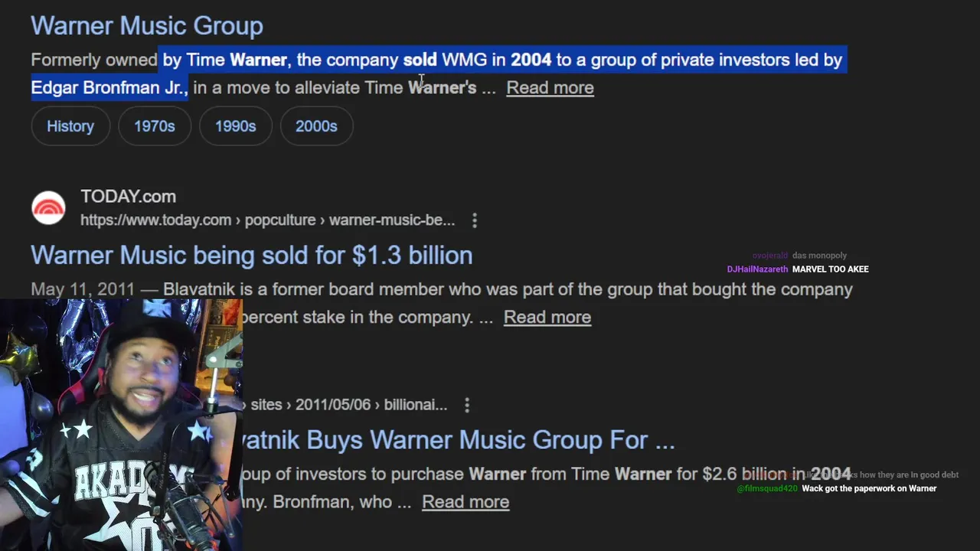980x551 pixels.
Task: Expand Read more on Bronfman snippet
Action: [465, 501]
